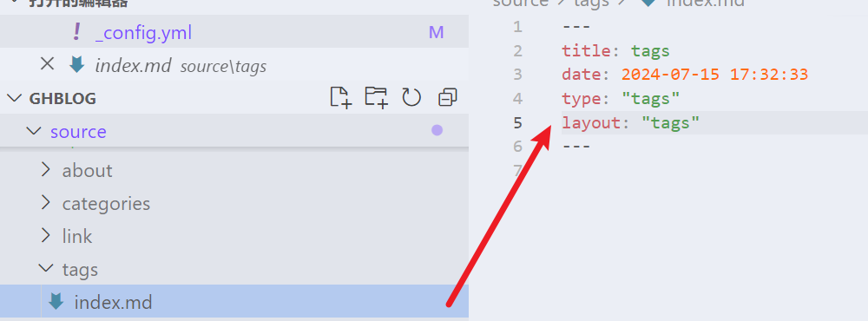This screenshot has width=868, height=321.
Task: Click the "layout" key on line 5
Action: click(x=591, y=122)
